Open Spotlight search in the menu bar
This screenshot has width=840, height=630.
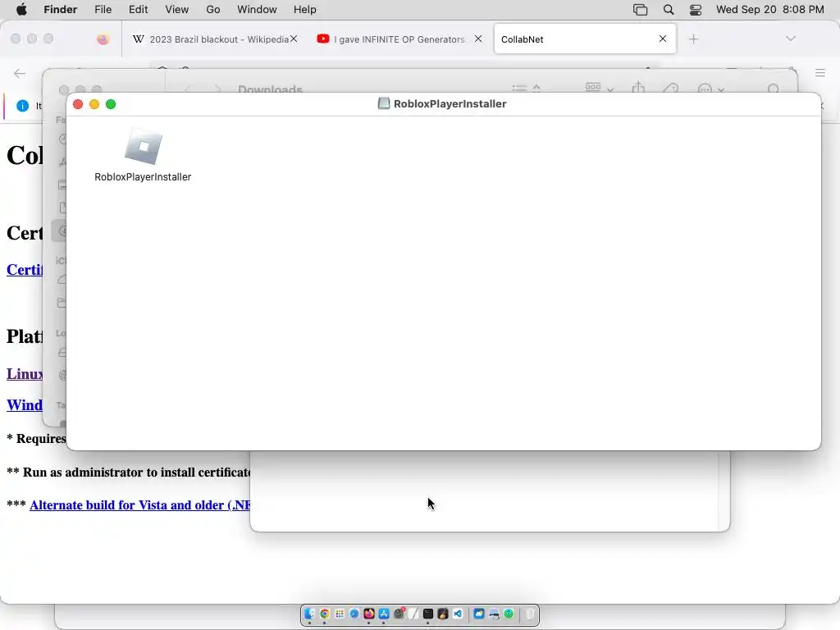(669, 10)
